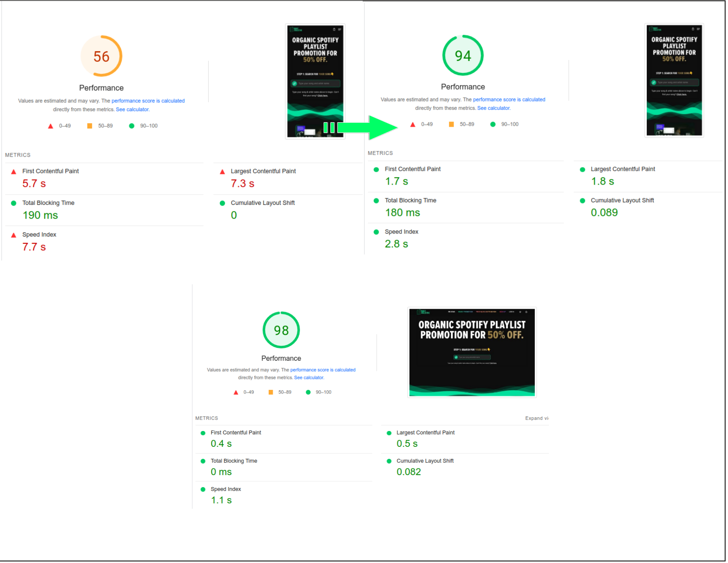Open 'performance score is calculated' link in 94 report
Screen dimensions: 728x563
click(x=509, y=99)
